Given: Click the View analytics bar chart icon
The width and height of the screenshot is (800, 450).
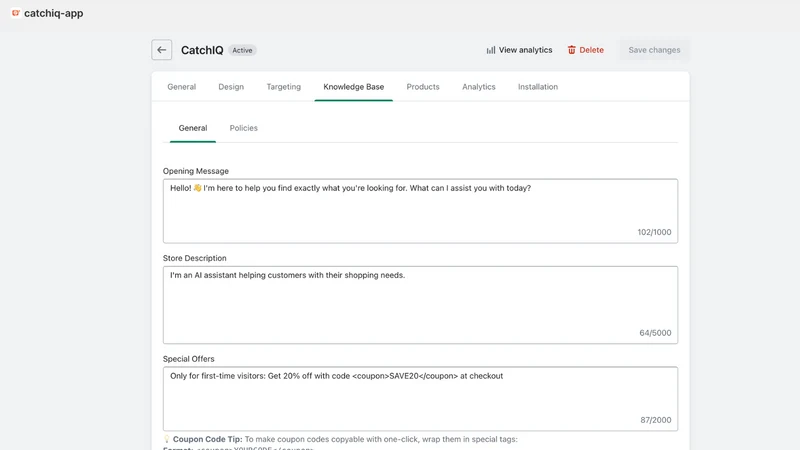Looking at the screenshot, I should [491, 50].
